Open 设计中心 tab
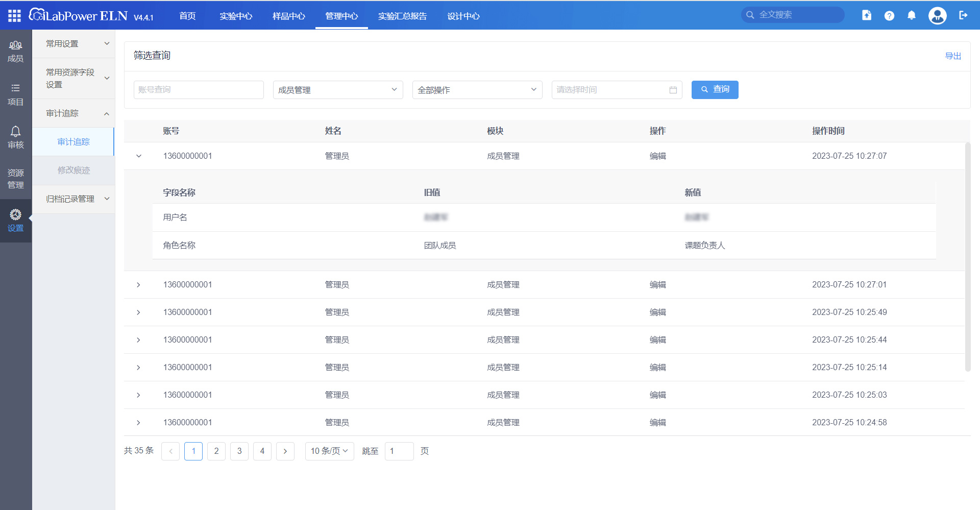980x510 pixels. click(463, 16)
